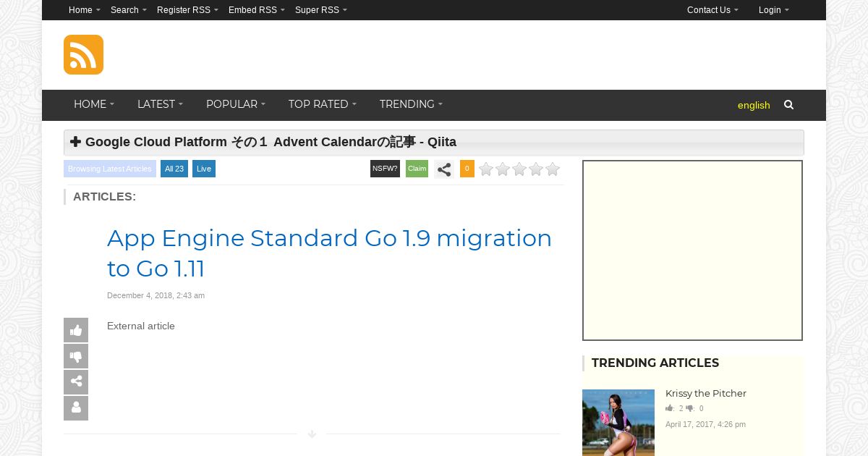The image size is (868, 456).
Task: Open TRENDING menu in main navigation
Action: 411,104
